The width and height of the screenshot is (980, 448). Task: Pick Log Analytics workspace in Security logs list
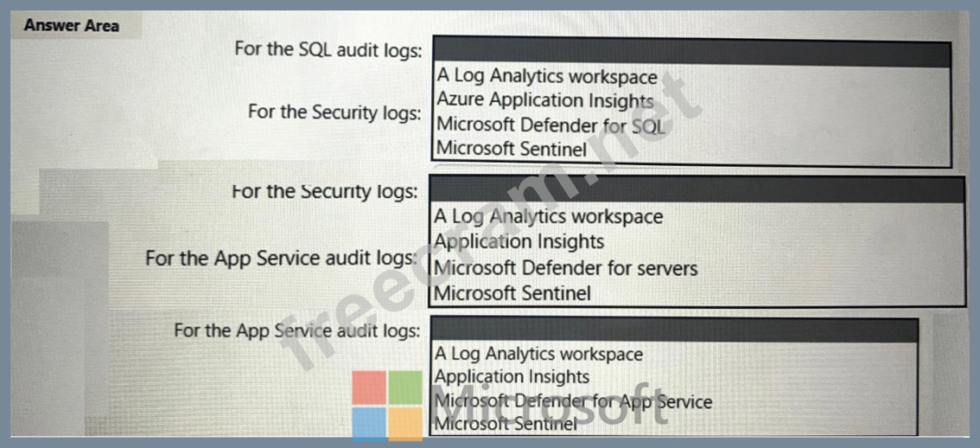(x=548, y=216)
